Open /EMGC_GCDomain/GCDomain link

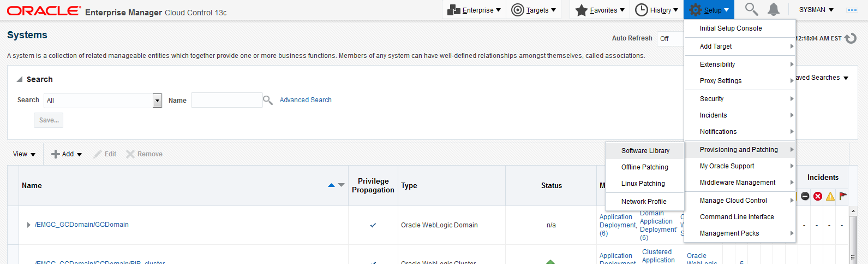(x=82, y=225)
